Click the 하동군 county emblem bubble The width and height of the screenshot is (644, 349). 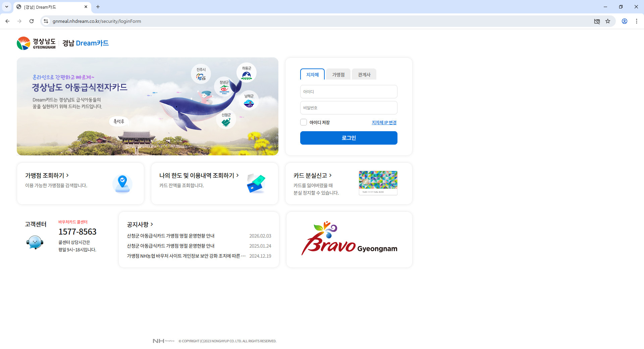click(247, 73)
